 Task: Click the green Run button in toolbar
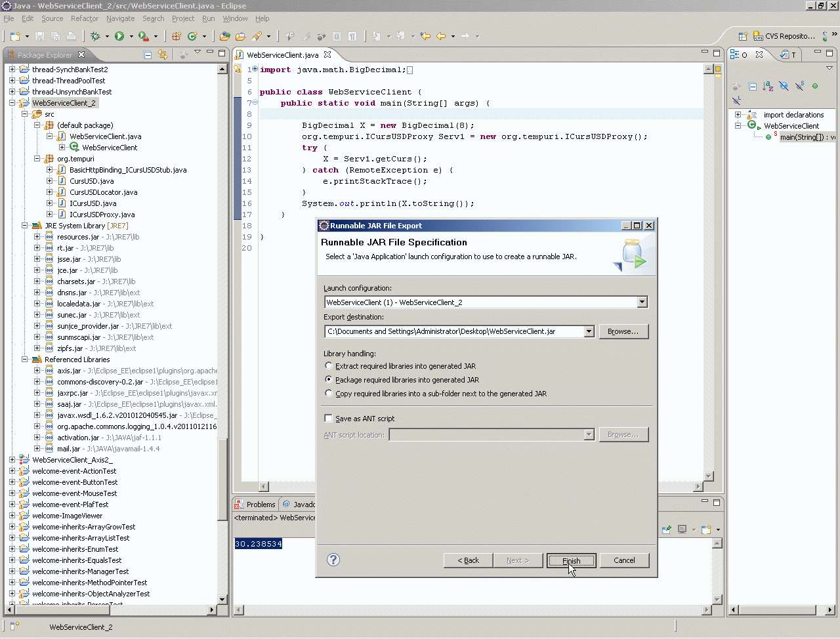[119, 37]
